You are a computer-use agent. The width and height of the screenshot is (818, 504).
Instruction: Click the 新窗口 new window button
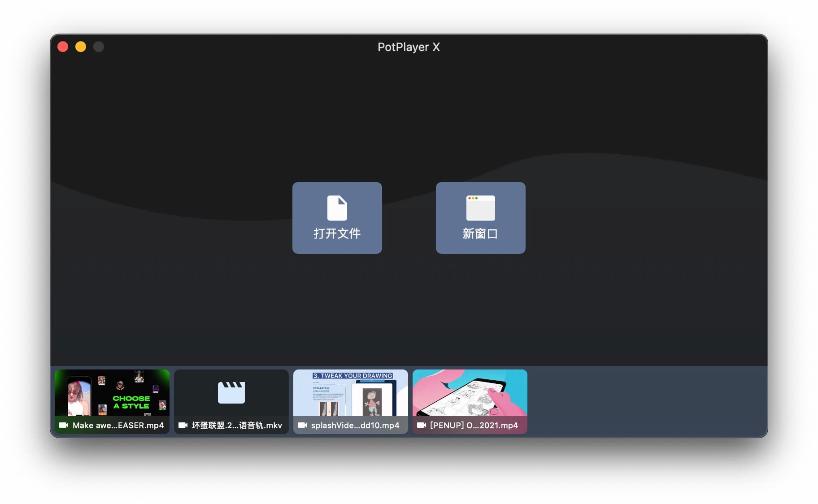click(480, 217)
